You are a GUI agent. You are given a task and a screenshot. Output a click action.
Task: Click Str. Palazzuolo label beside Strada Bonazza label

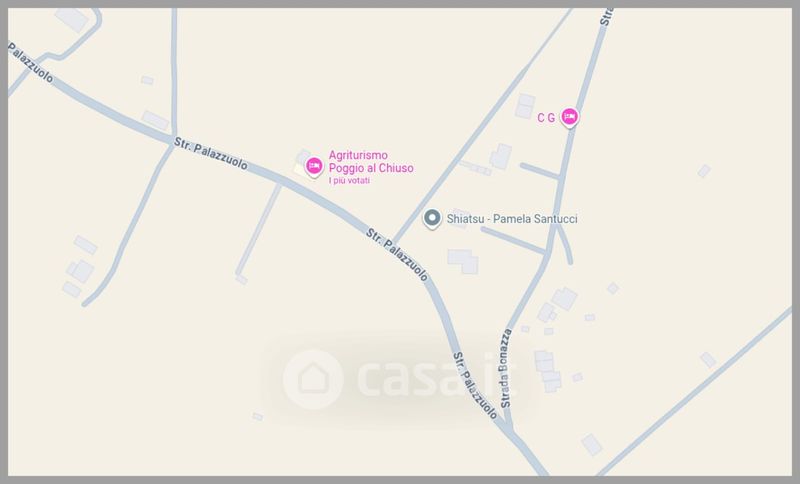475,386
